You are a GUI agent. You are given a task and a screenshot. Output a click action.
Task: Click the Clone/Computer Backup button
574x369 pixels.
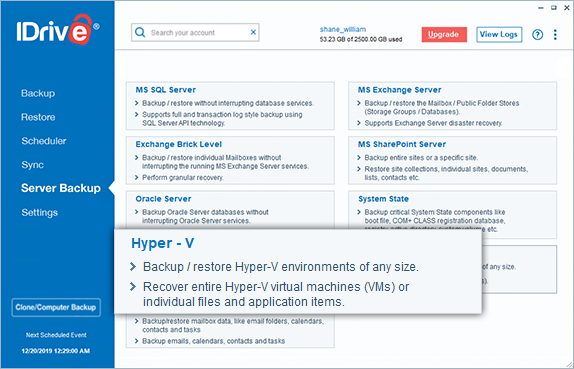click(x=56, y=307)
